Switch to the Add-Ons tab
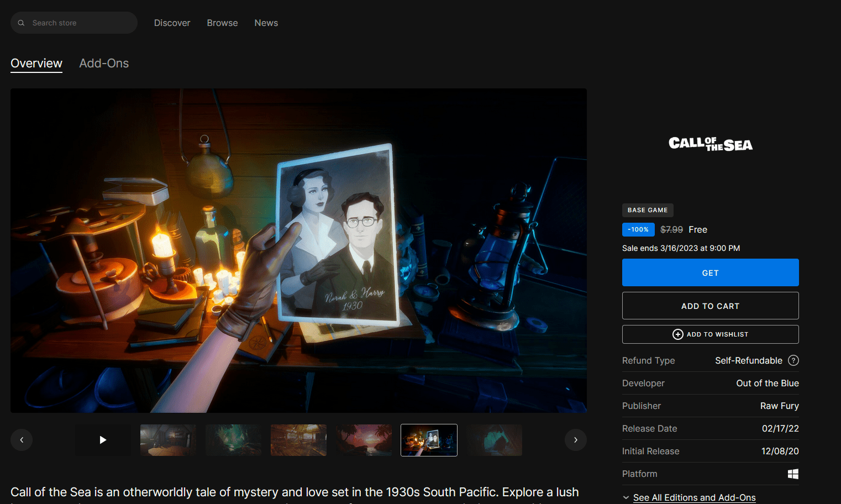The height and width of the screenshot is (504, 841). [104, 64]
